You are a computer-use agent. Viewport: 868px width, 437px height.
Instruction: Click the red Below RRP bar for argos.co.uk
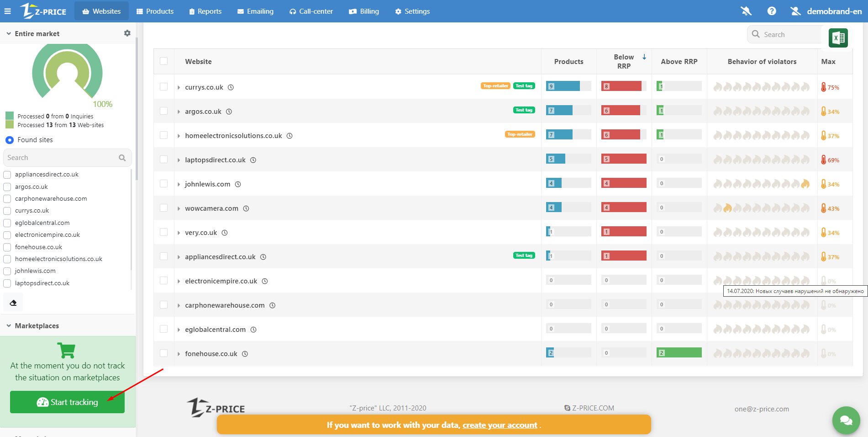621,110
